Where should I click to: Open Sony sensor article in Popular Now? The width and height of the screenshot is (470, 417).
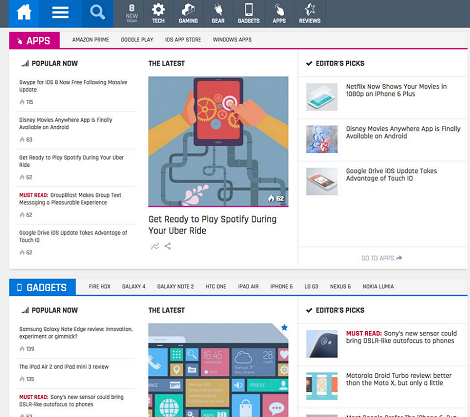[x=71, y=401]
